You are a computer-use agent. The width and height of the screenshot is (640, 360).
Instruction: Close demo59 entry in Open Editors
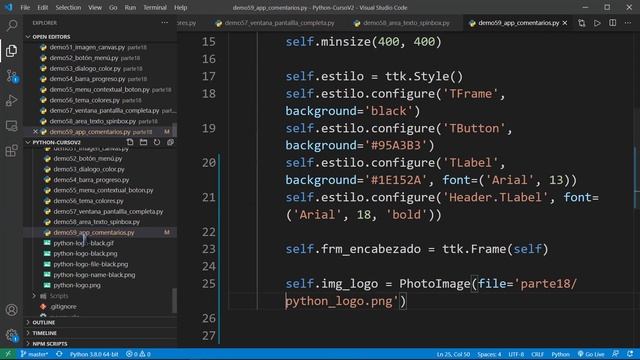tap(36, 131)
